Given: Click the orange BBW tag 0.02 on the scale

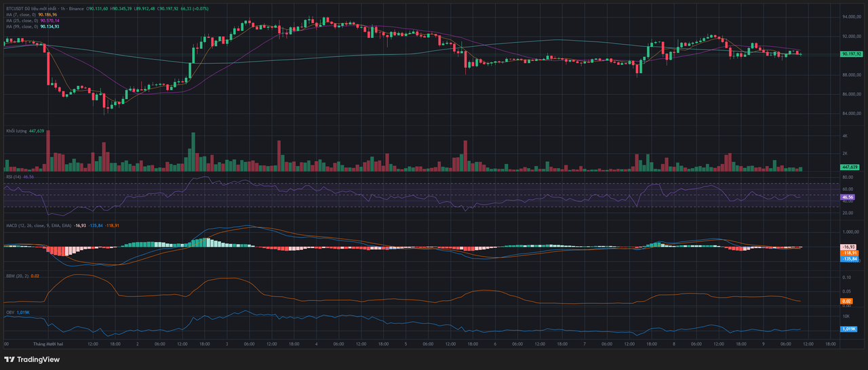Looking at the screenshot, I should [846, 301].
